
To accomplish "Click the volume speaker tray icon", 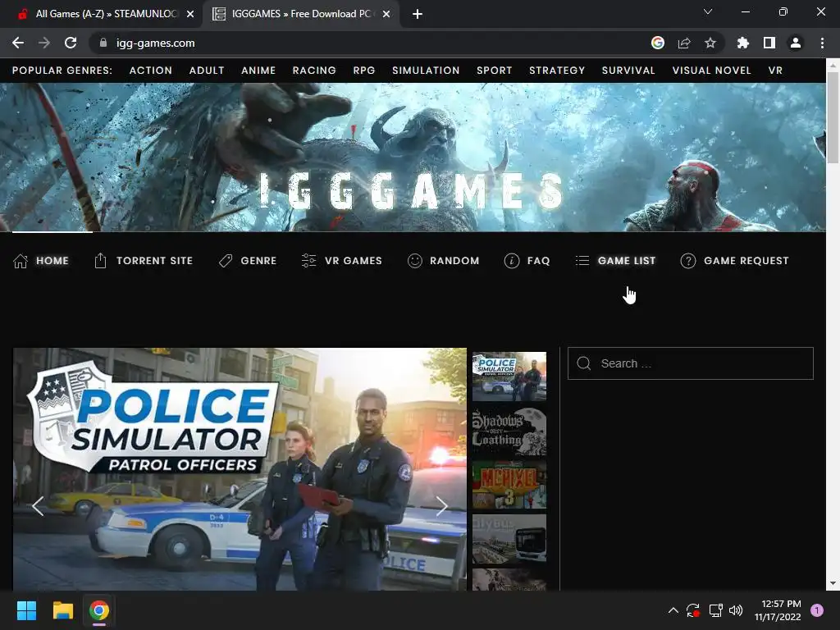I will [736, 610].
